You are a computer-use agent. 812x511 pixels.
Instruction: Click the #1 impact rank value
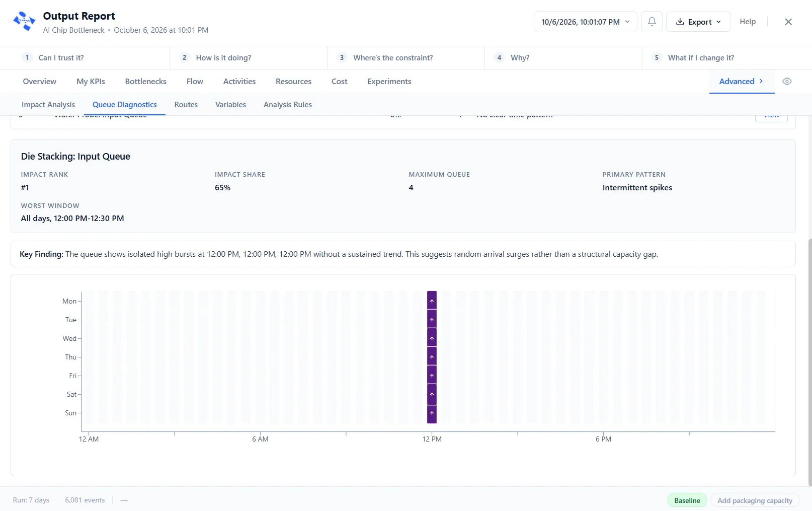coord(25,188)
